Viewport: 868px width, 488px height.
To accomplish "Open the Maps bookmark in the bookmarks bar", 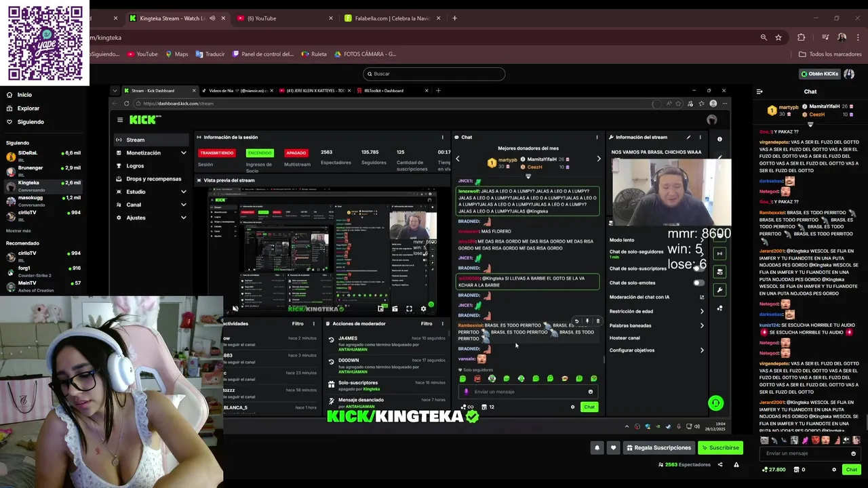I will tap(176, 54).
